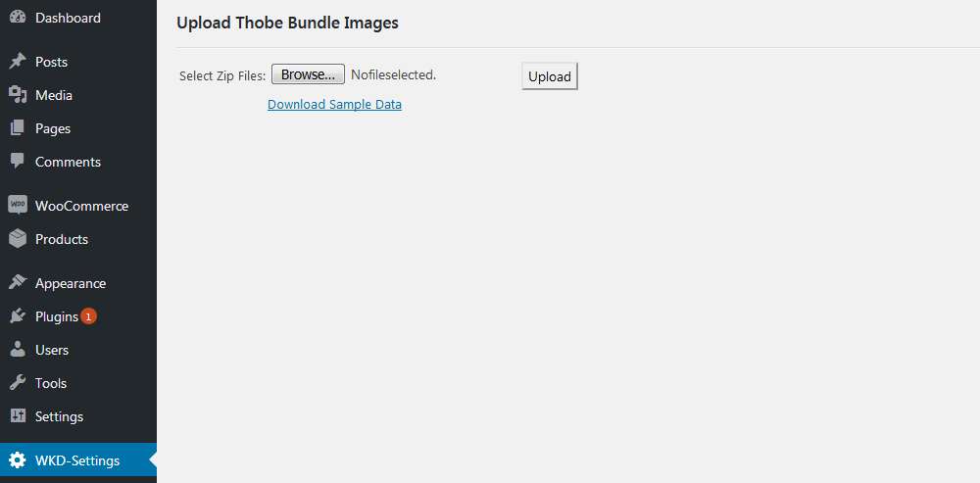Click the Products box icon

(x=18, y=239)
